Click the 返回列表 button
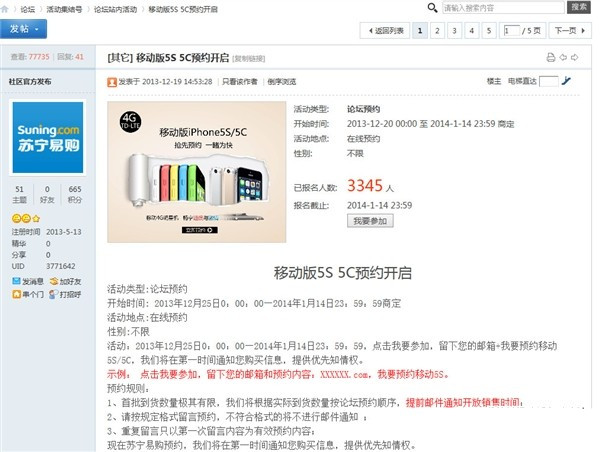 pyautogui.click(x=385, y=31)
